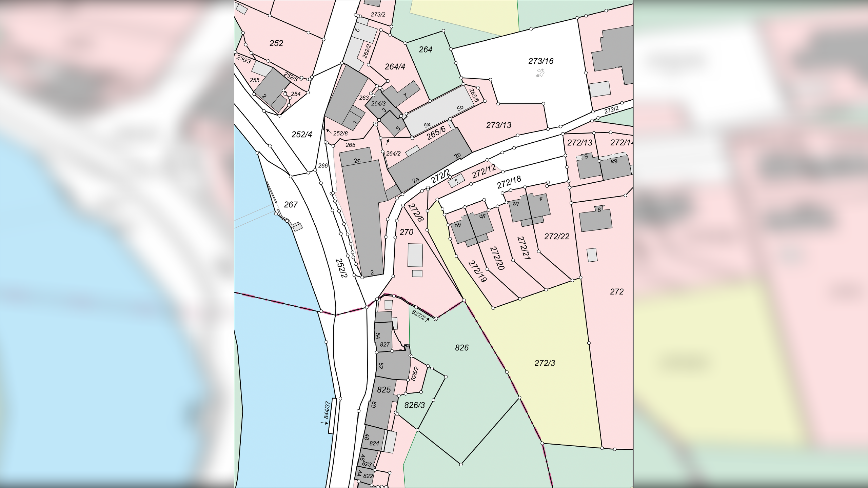Click parcel label 272/3 in yellow field
The image size is (868, 488).
pyautogui.click(x=545, y=363)
